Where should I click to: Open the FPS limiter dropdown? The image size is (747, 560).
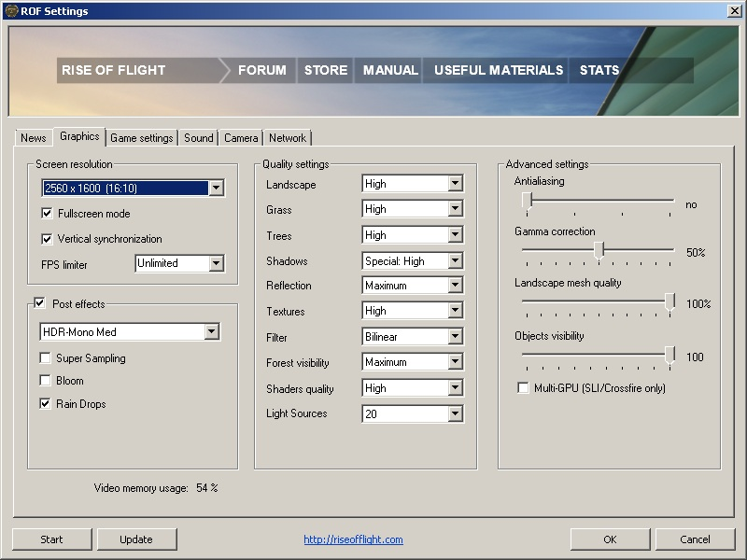tap(180, 263)
